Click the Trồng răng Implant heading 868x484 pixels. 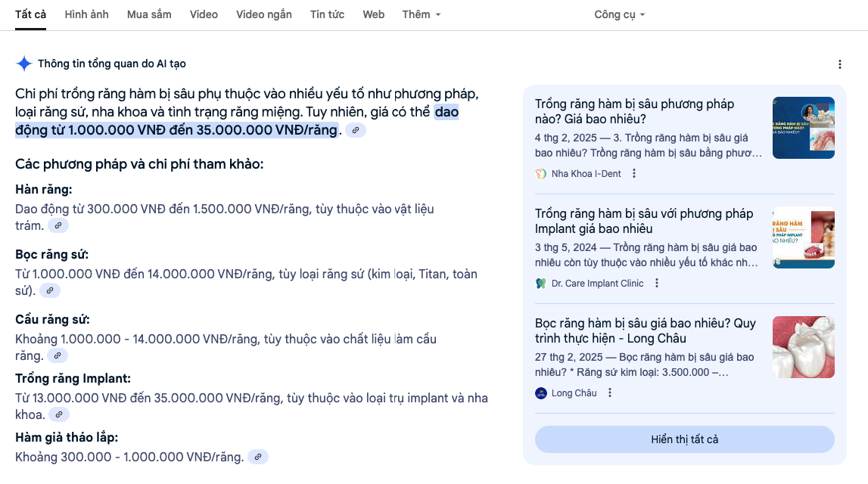pos(73,379)
